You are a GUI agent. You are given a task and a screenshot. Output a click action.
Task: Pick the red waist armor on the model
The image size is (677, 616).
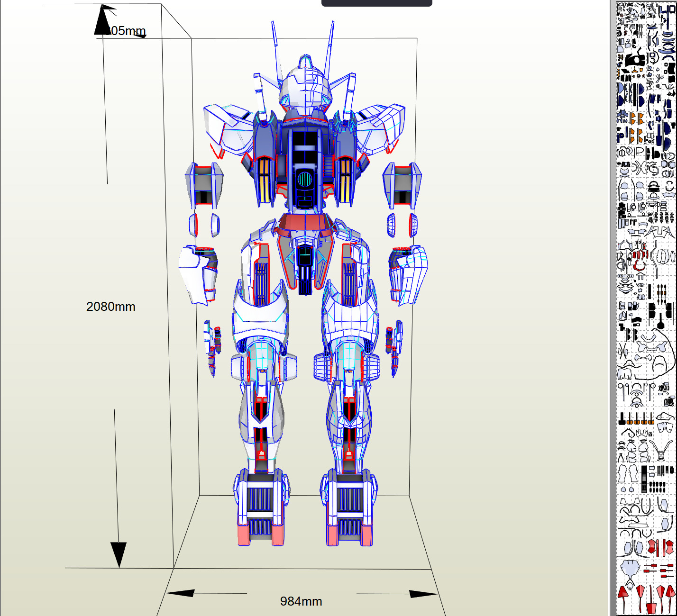click(x=305, y=225)
